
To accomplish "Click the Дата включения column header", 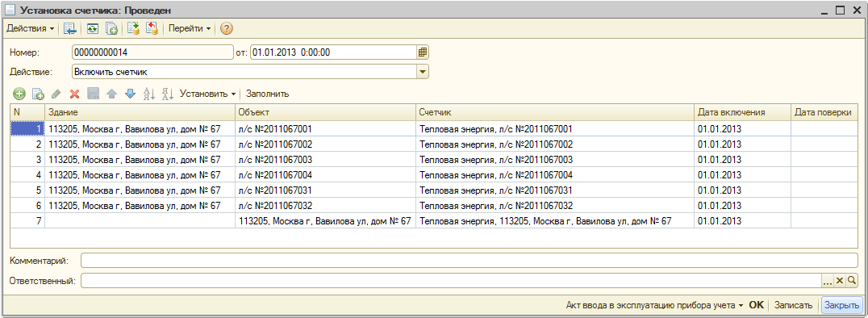I will (x=742, y=112).
